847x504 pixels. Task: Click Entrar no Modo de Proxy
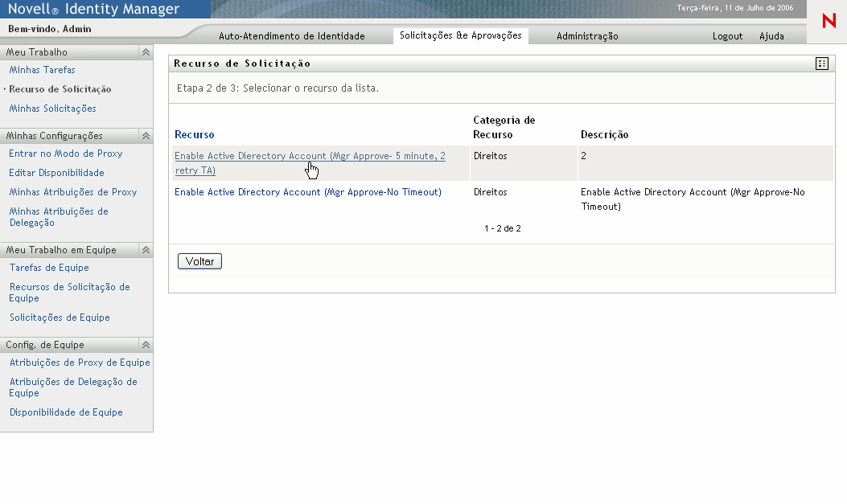pyautogui.click(x=65, y=154)
